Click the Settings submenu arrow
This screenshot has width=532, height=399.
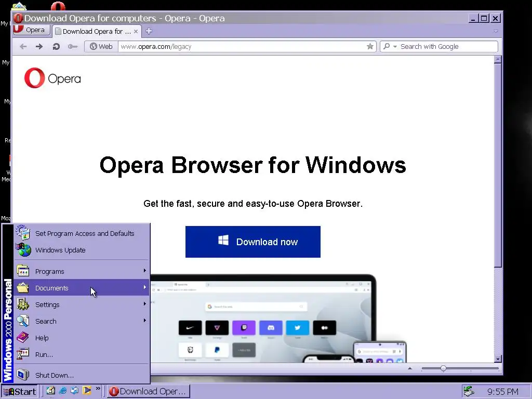tap(145, 303)
